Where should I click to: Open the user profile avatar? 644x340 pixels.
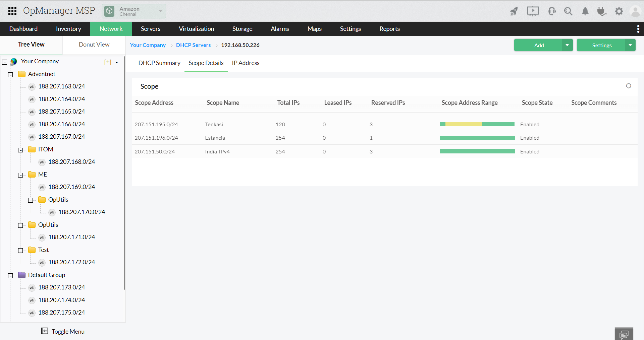(x=635, y=11)
